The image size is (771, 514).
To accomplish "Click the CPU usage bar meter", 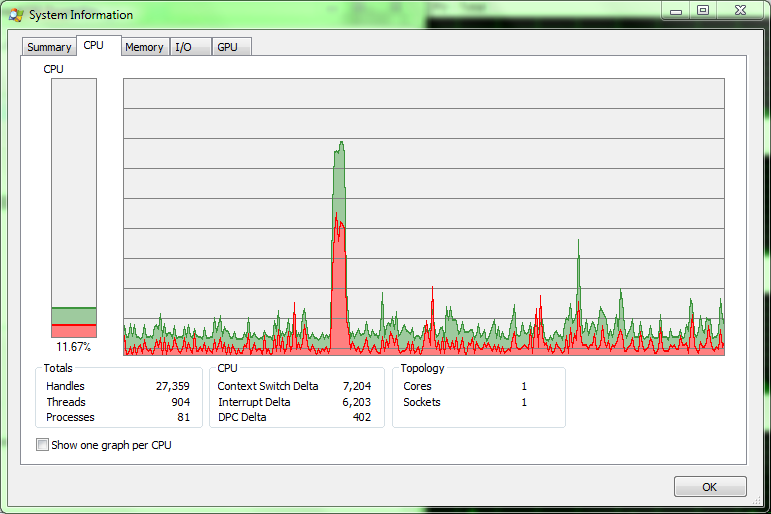I will [74, 208].
